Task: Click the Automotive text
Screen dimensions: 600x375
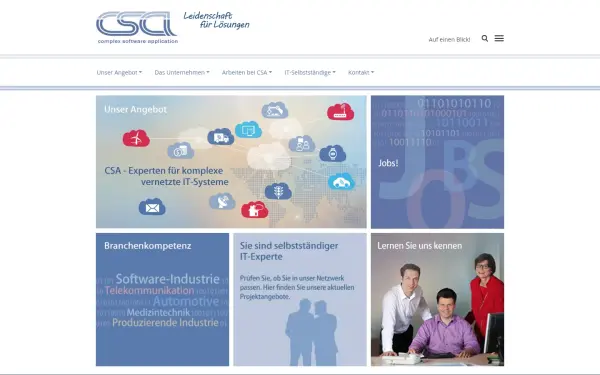Action: (x=186, y=301)
